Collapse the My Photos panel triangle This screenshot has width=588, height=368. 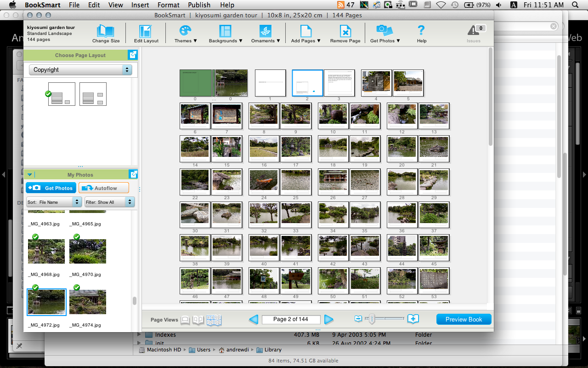click(x=30, y=175)
